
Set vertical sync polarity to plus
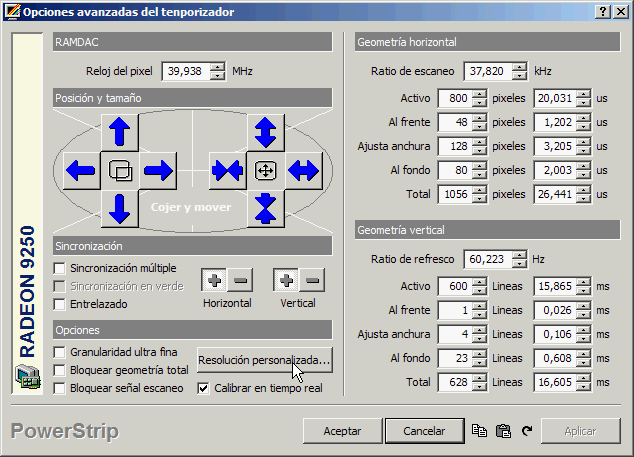tap(286, 280)
